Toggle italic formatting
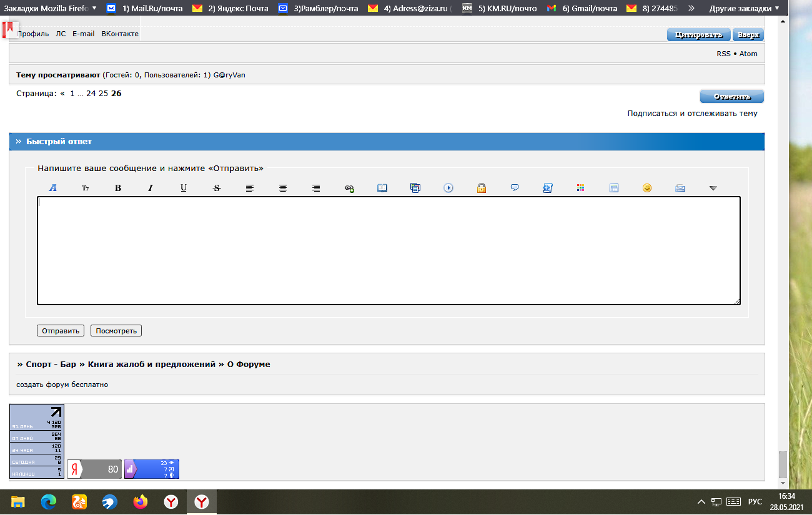 (151, 188)
